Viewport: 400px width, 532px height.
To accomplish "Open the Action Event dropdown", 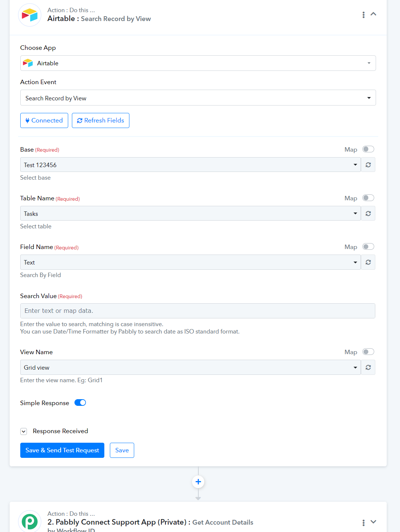I will [198, 98].
